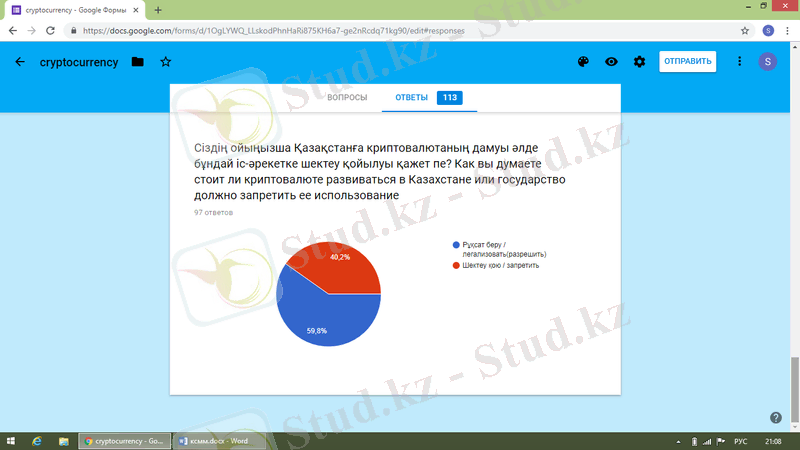Close the cryptocurrency Google Формы tab

click(x=136, y=10)
